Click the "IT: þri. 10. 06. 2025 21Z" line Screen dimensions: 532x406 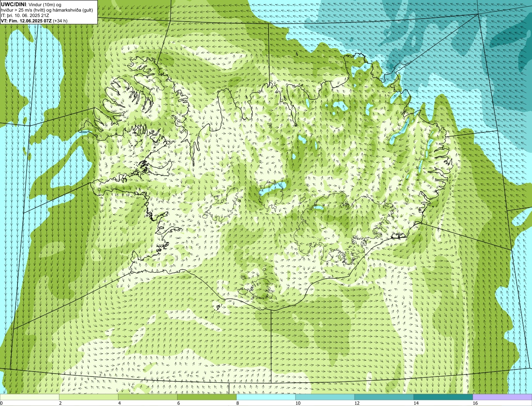click(25, 16)
